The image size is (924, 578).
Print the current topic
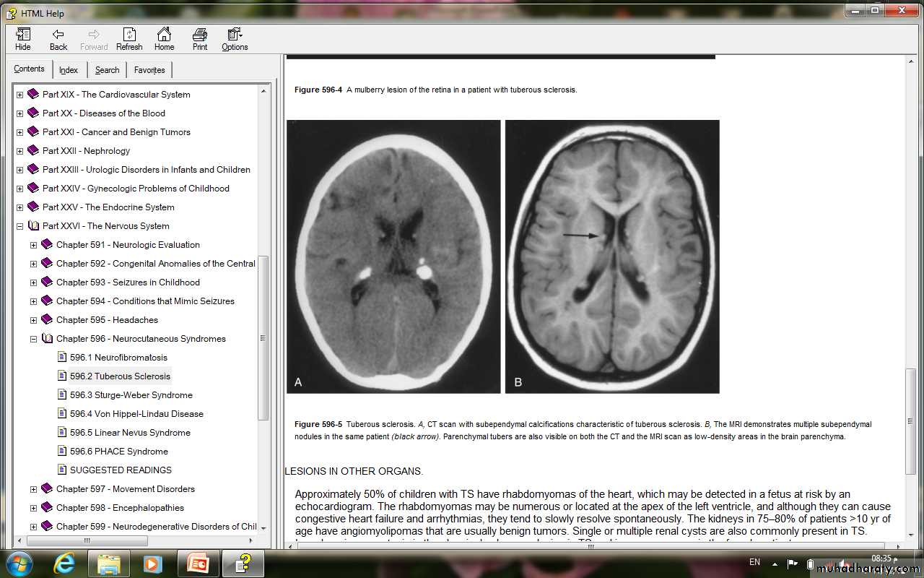(200, 39)
